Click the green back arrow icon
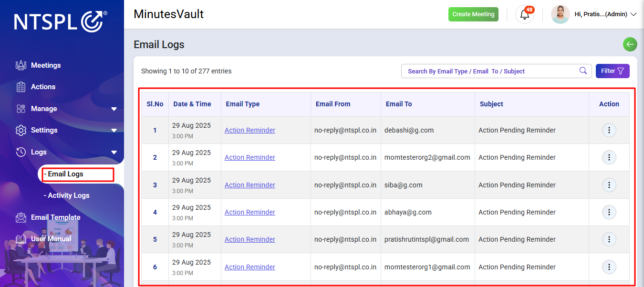 630,44
